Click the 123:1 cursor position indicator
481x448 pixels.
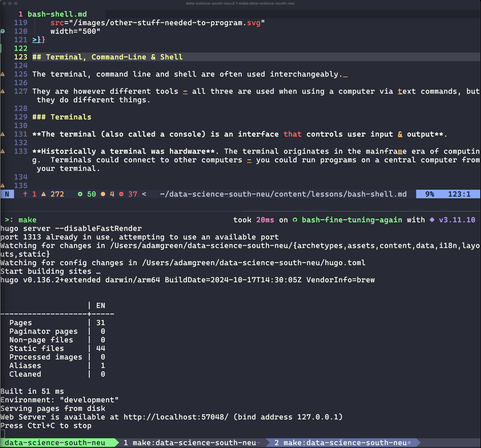click(x=459, y=194)
